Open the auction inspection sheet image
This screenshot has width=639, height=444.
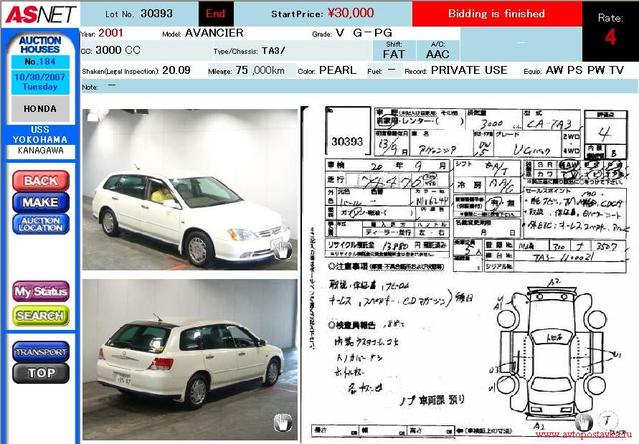(x=469, y=273)
